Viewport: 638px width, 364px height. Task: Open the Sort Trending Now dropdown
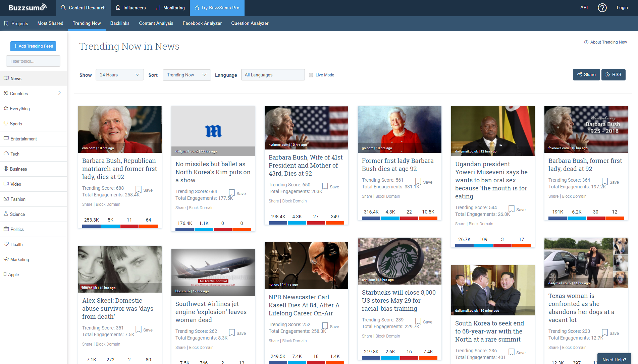(x=187, y=75)
